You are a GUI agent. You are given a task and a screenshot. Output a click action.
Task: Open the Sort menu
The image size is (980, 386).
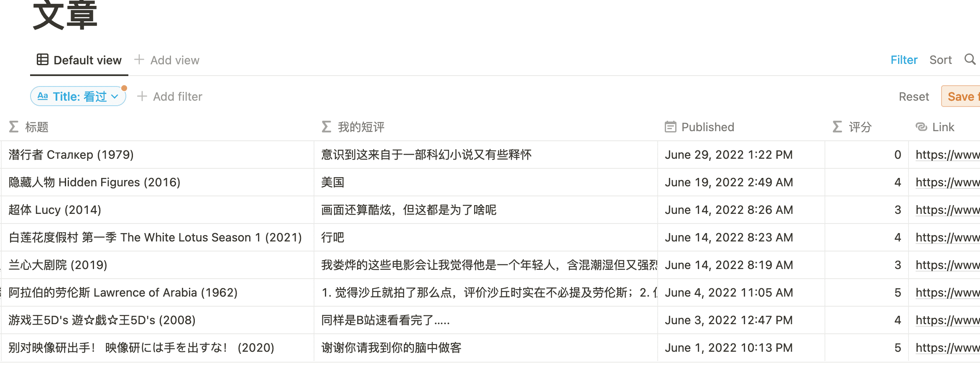click(940, 60)
